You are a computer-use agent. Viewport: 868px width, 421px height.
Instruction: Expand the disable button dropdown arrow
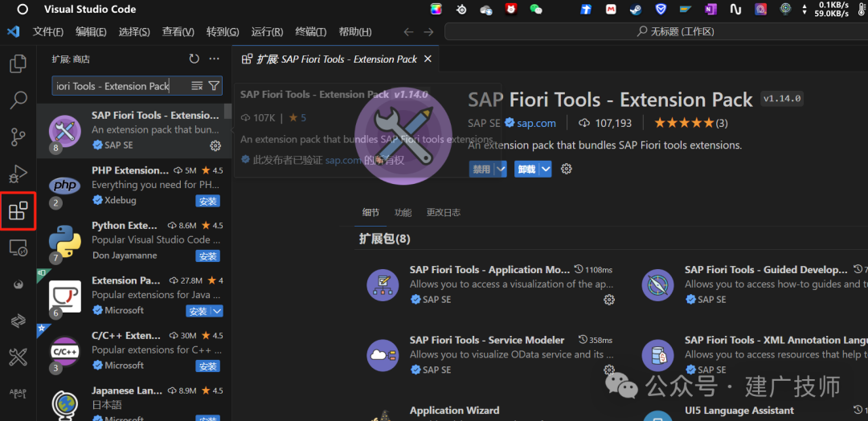pos(501,170)
